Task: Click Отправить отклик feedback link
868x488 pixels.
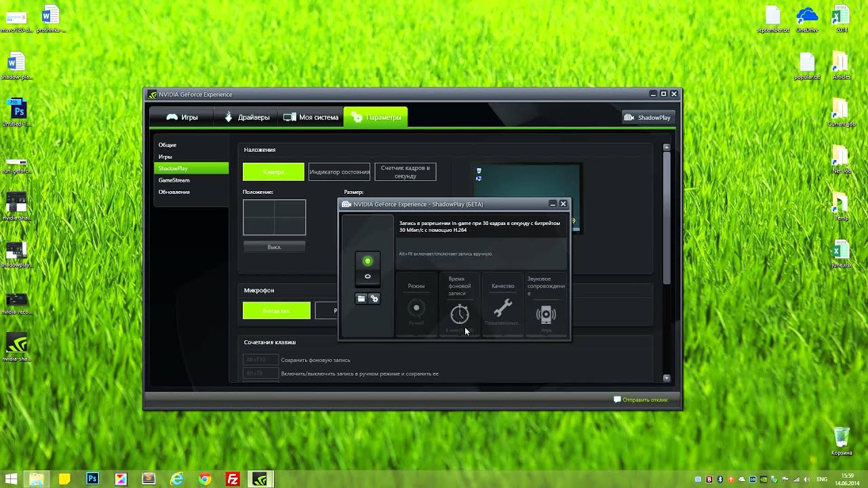Action: (641, 400)
